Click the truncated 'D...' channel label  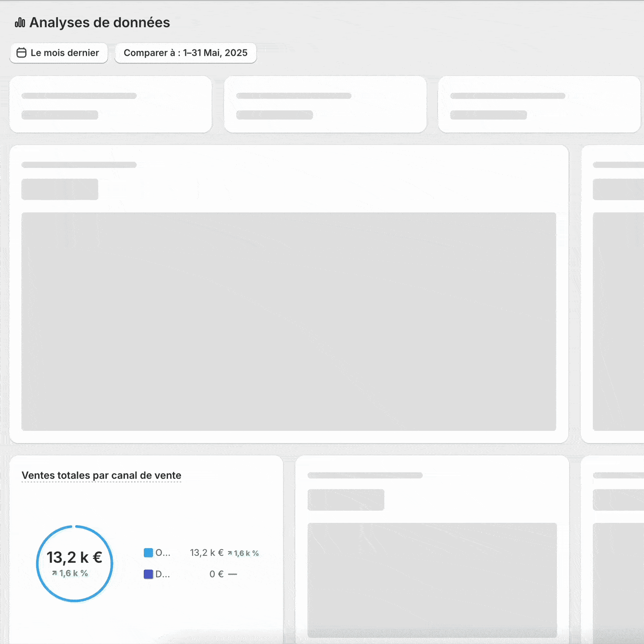pos(162,574)
